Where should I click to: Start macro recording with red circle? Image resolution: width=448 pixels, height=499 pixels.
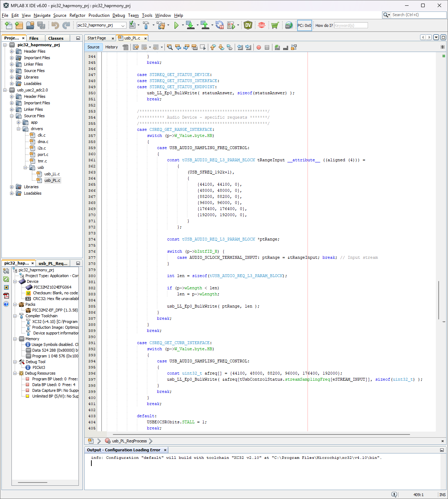tap(259, 47)
